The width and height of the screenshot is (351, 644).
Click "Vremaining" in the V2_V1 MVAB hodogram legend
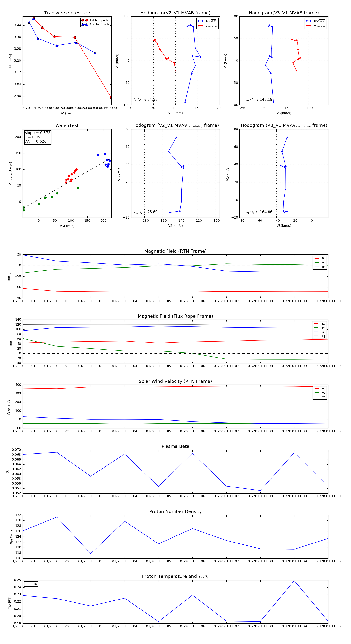pos(211,26)
